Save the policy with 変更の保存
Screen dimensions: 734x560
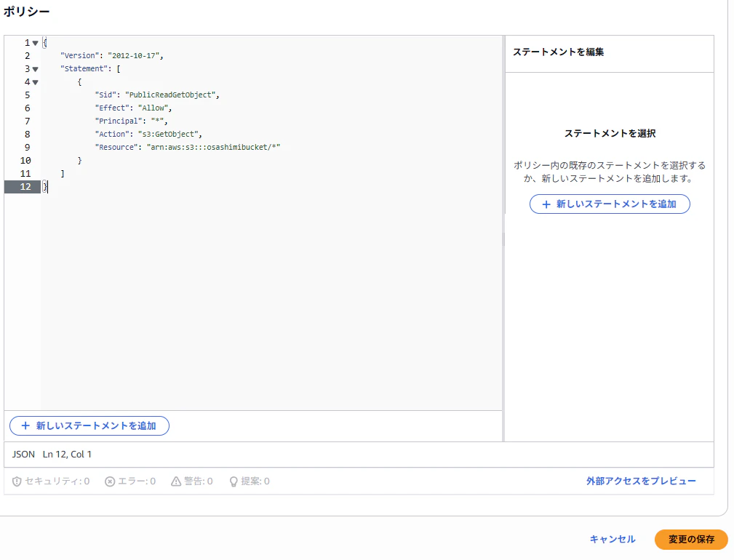pos(691,540)
